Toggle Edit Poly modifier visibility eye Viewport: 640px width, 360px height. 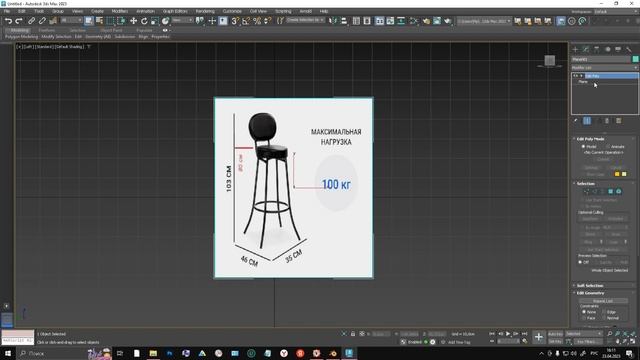click(576, 76)
